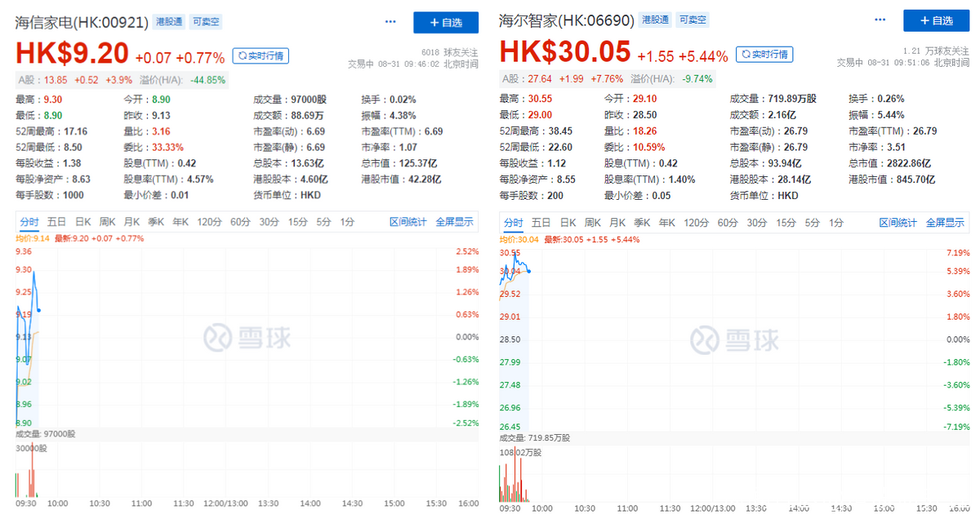Click the HK$30.05 price

click(565, 52)
